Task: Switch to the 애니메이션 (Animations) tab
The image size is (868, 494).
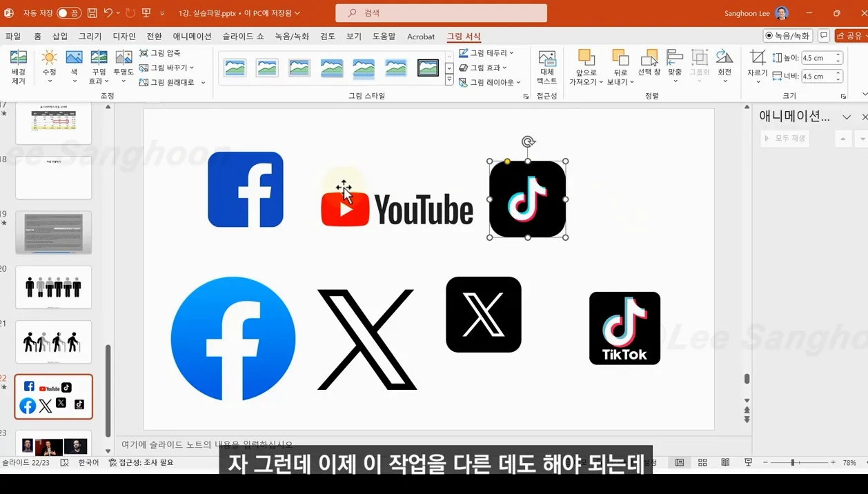Action: [x=193, y=37]
